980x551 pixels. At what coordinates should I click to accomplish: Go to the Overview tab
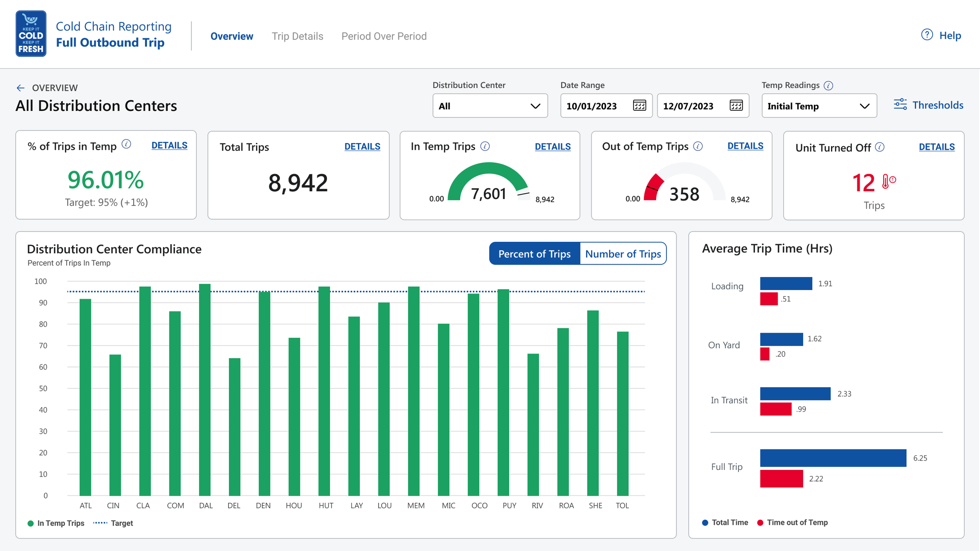[232, 36]
